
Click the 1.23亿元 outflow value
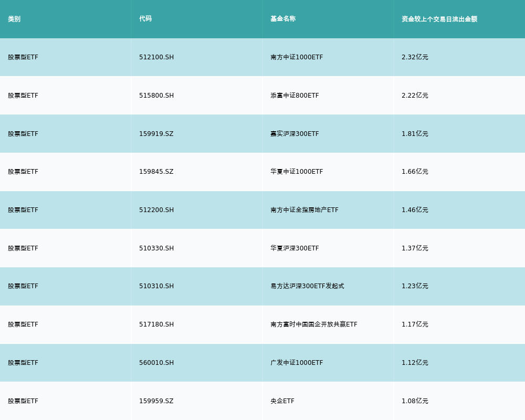[415, 286]
